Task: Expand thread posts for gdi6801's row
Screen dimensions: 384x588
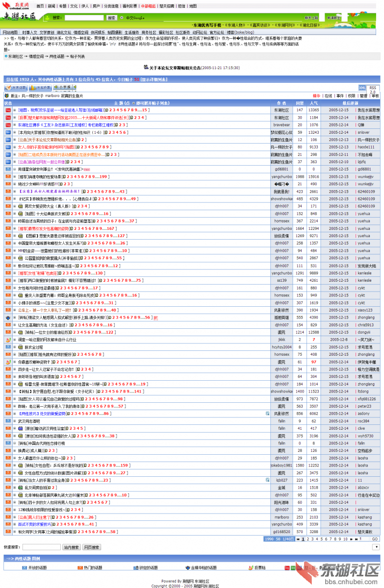Action: click(x=16, y=169)
